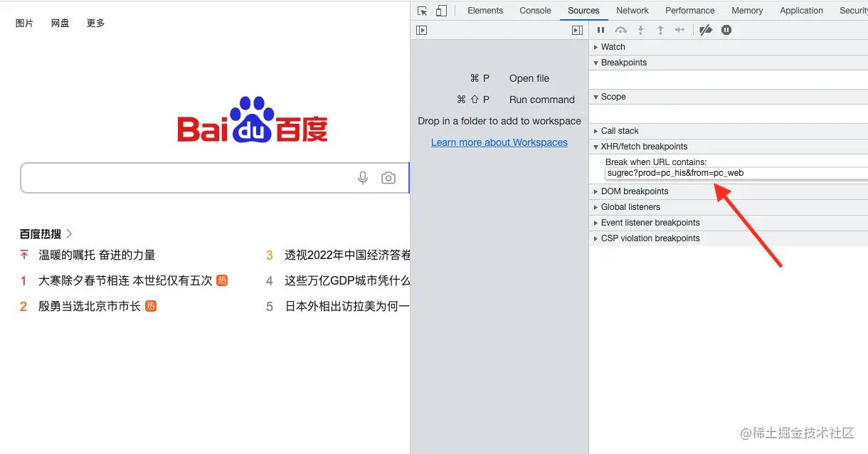
Task: Open the 更多 menu link
Action: (96, 23)
